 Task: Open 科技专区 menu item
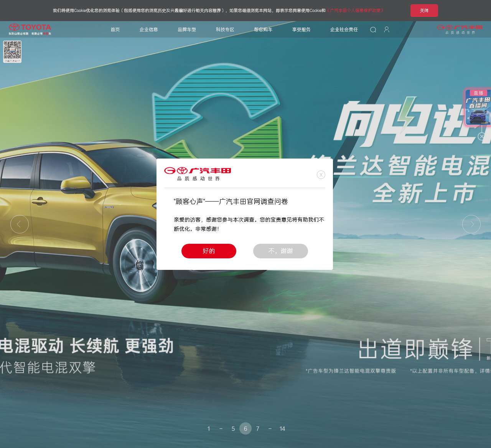click(225, 30)
